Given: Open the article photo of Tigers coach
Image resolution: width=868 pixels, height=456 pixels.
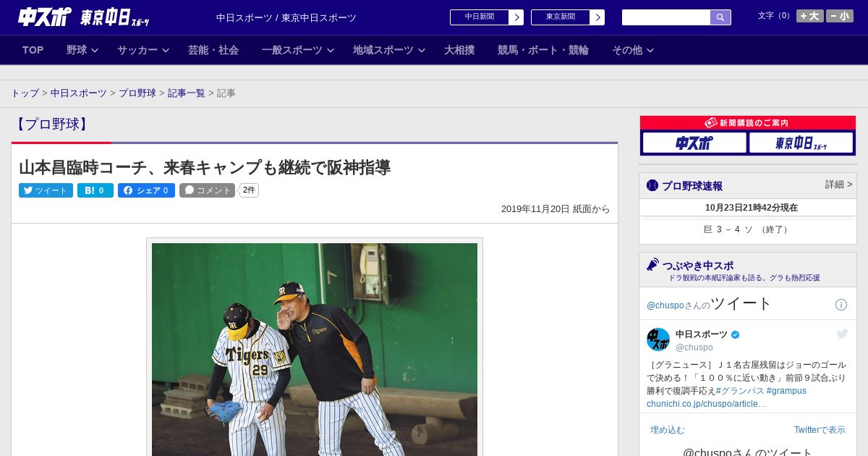Looking at the screenshot, I should 315,349.
